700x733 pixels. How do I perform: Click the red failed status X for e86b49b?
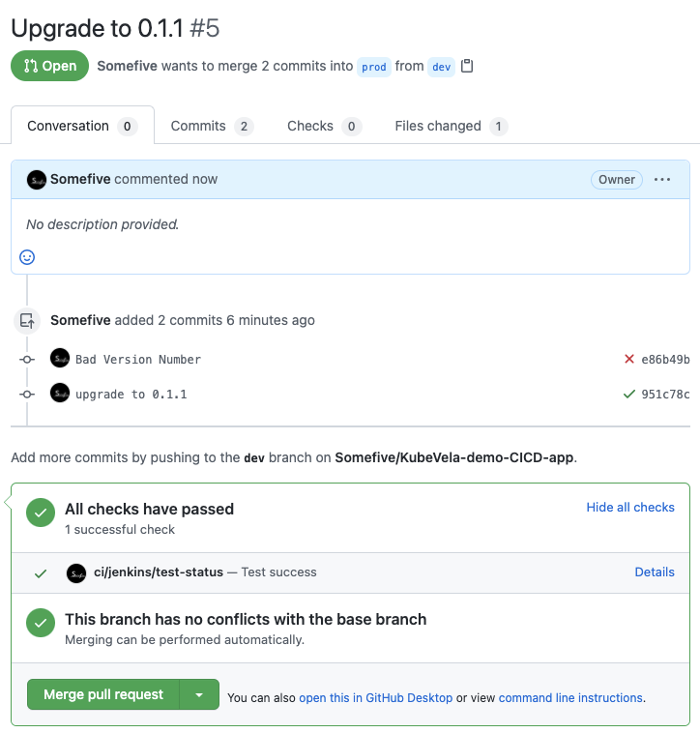click(629, 359)
